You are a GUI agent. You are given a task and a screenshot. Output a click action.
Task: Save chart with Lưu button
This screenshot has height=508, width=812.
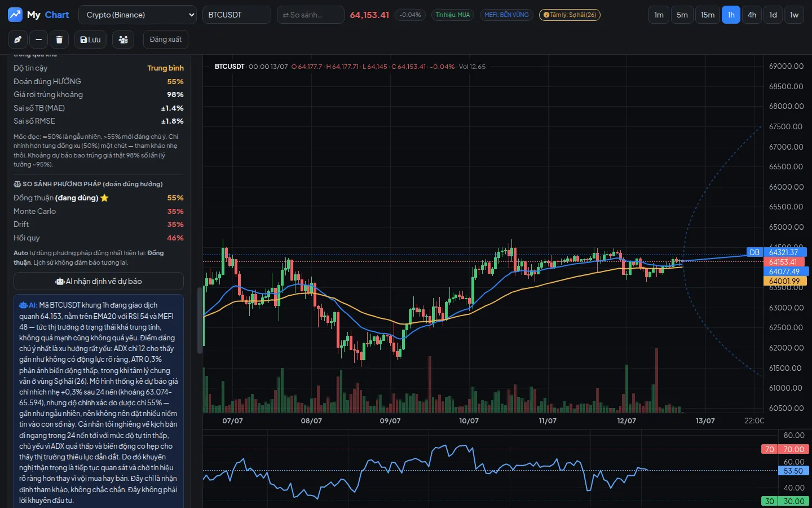click(90, 40)
